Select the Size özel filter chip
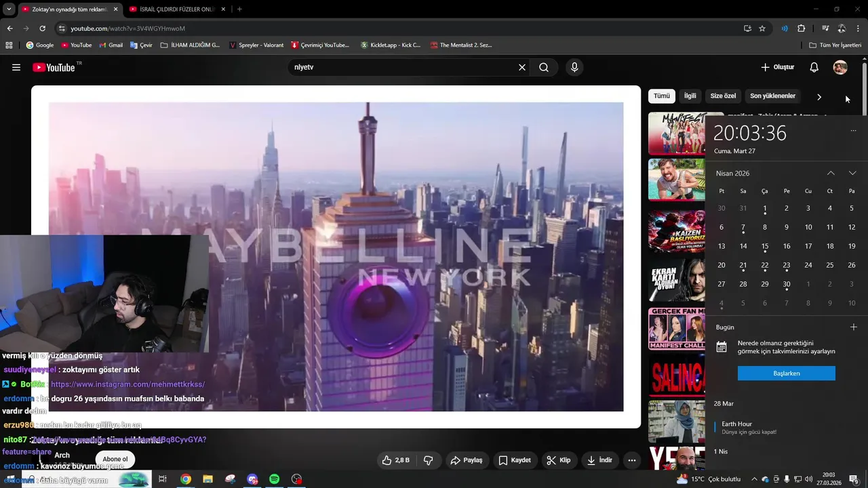This screenshot has height=488, width=868. (723, 96)
